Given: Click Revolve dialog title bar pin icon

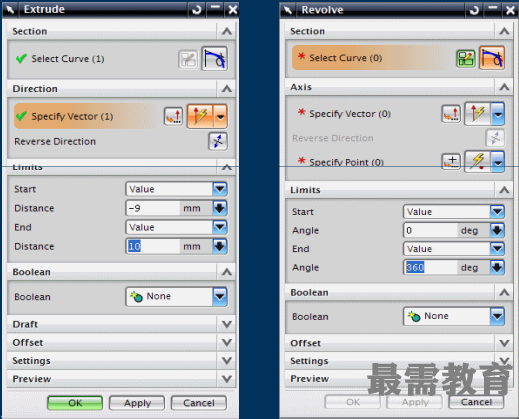Looking at the screenshot, I should tap(288, 10).
